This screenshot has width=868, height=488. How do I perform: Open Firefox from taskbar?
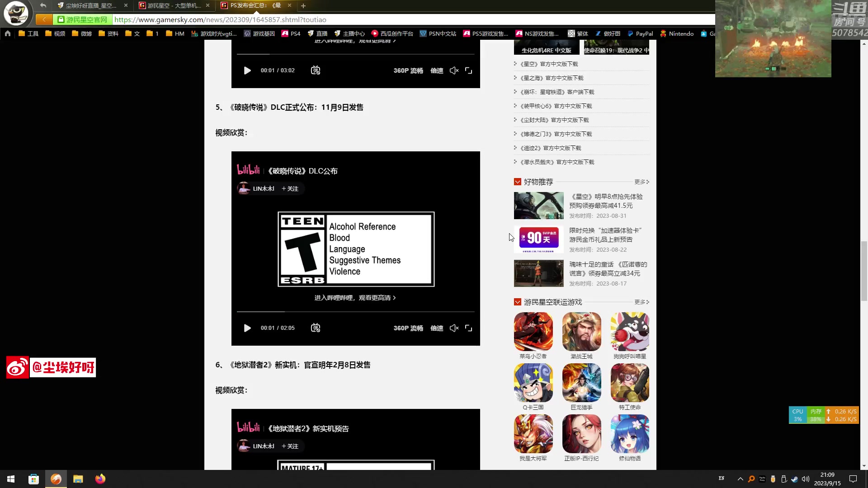click(100, 479)
